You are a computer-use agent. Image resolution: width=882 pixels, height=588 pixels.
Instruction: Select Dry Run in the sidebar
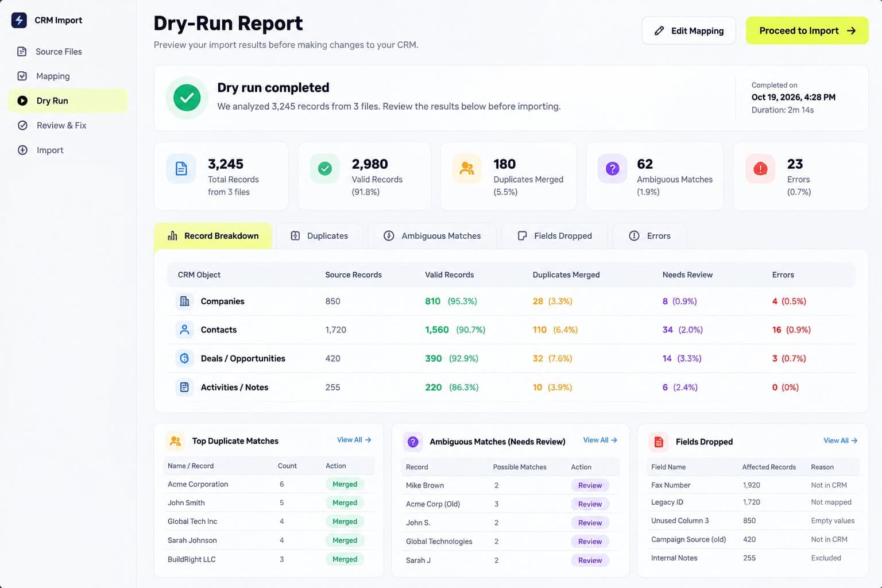pyautogui.click(x=68, y=100)
